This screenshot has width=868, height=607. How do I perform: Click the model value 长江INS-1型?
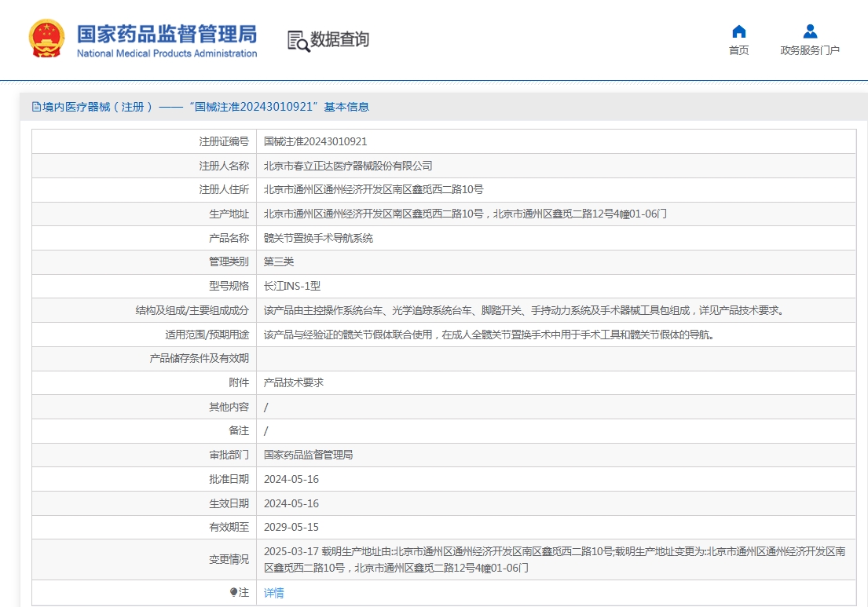[x=291, y=286]
